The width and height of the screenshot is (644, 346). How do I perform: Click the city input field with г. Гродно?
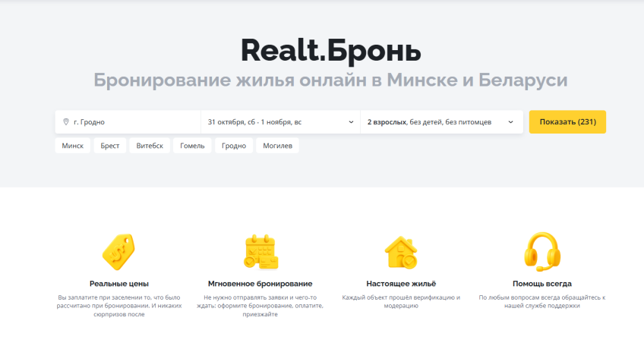[x=128, y=122]
